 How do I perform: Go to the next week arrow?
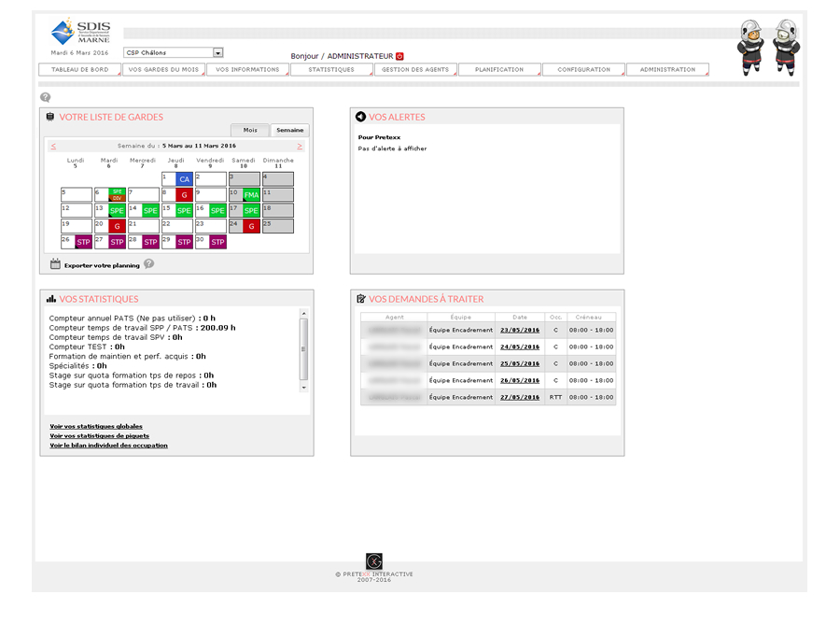(x=300, y=146)
